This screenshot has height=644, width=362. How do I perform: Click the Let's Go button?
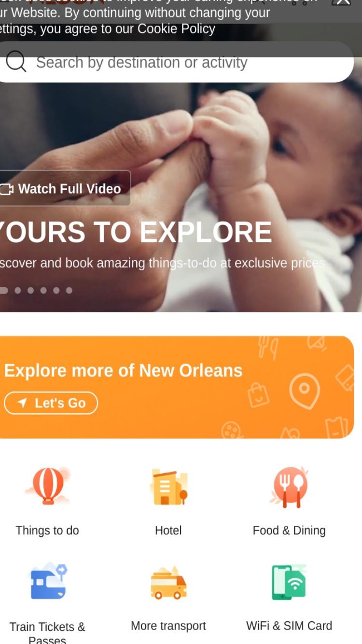pos(51,403)
